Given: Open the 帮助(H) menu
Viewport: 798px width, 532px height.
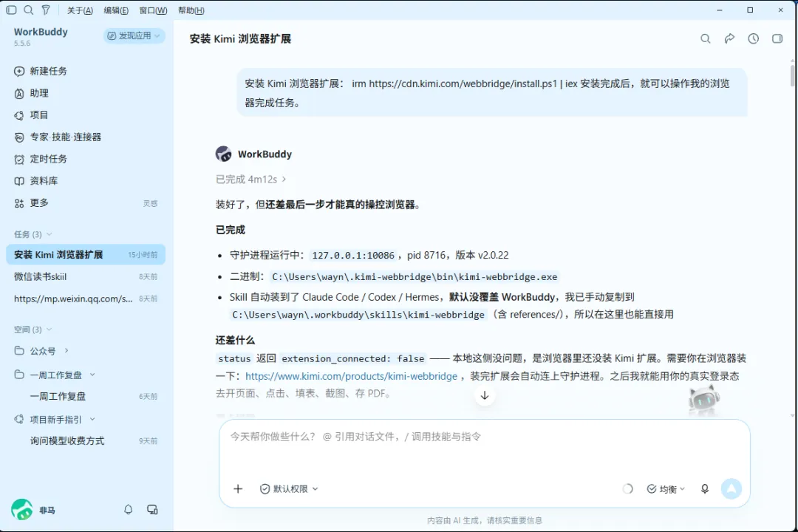Looking at the screenshot, I should tap(191, 10).
